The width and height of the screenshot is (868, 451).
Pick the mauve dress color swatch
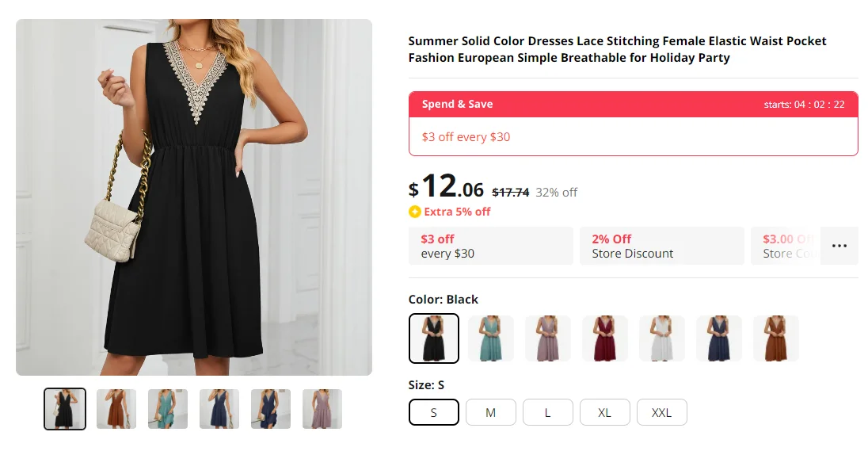pyautogui.click(x=548, y=338)
